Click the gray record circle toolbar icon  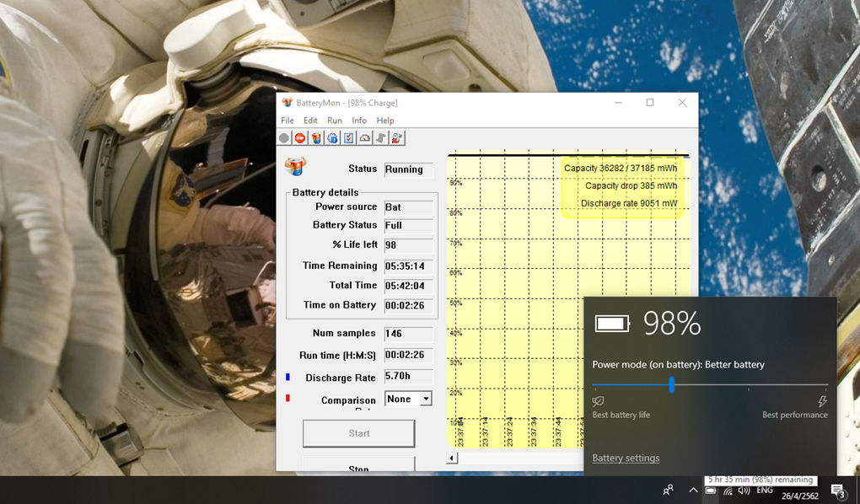pos(284,138)
